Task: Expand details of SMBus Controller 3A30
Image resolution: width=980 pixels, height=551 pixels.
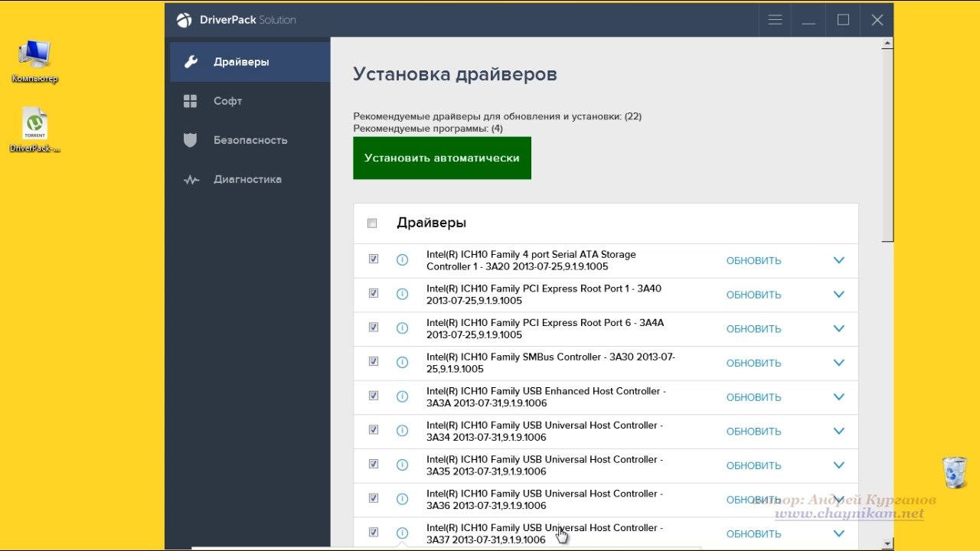Action: (x=838, y=363)
